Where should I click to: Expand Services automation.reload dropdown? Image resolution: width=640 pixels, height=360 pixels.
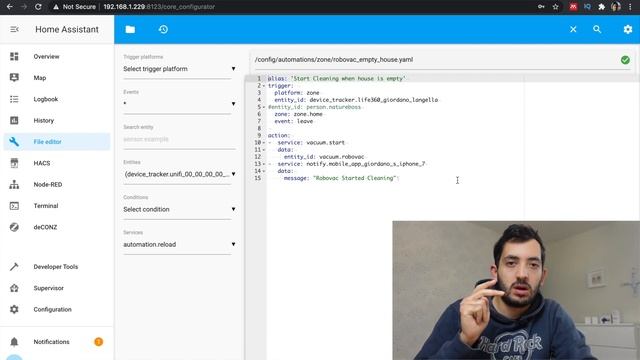coord(179,244)
